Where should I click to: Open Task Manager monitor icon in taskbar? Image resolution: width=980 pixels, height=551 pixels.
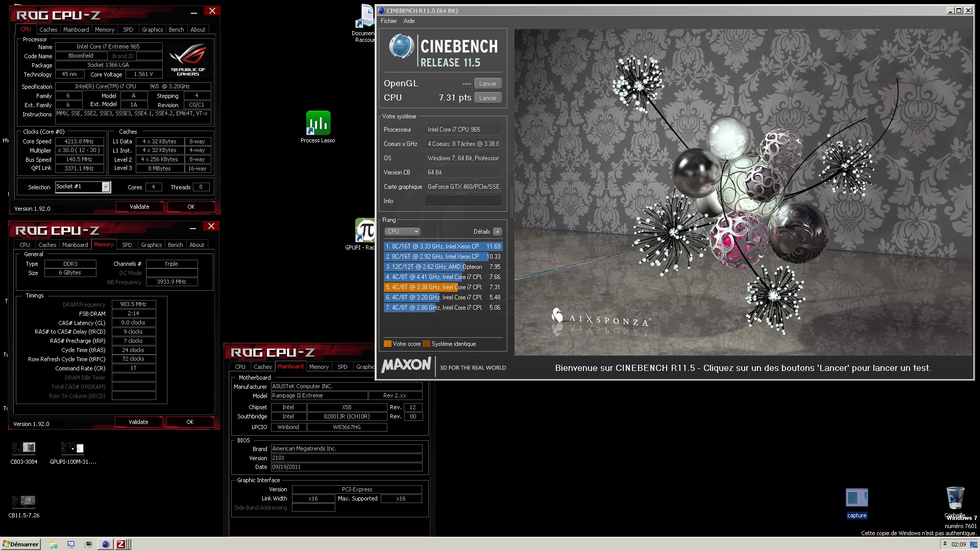(x=88, y=544)
